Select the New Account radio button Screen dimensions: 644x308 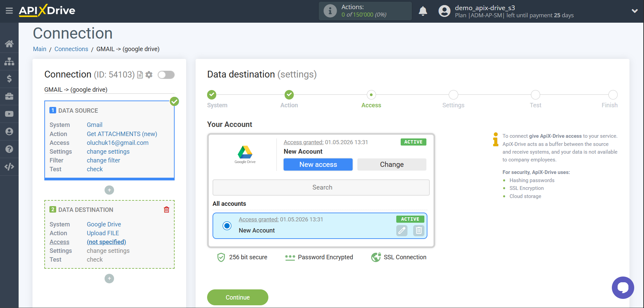point(227,226)
